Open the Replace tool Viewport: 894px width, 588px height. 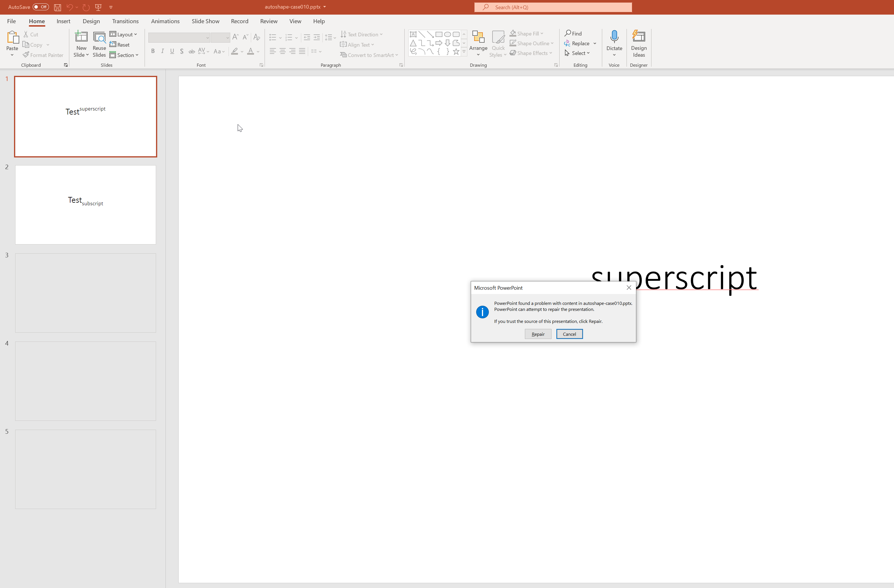pos(580,43)
